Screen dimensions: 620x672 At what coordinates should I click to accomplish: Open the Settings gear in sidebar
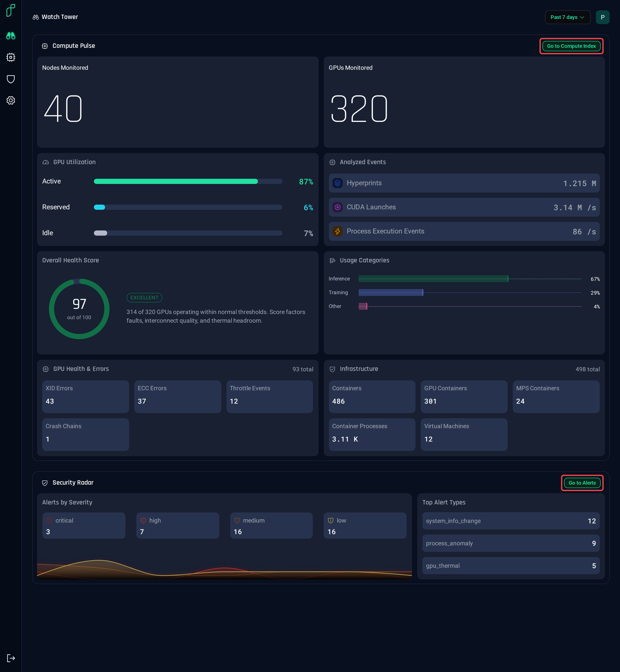(11, 100)
